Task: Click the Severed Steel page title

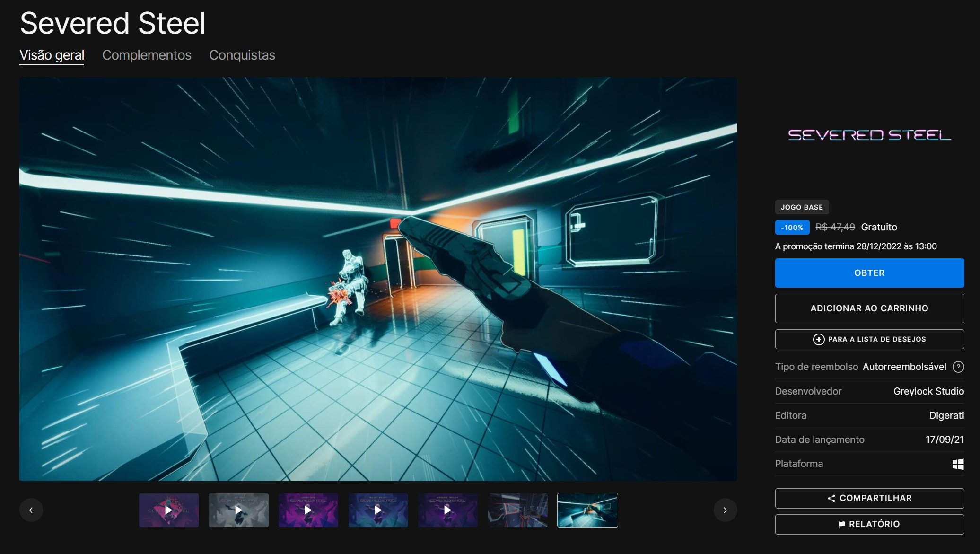Action: (113, 23)
